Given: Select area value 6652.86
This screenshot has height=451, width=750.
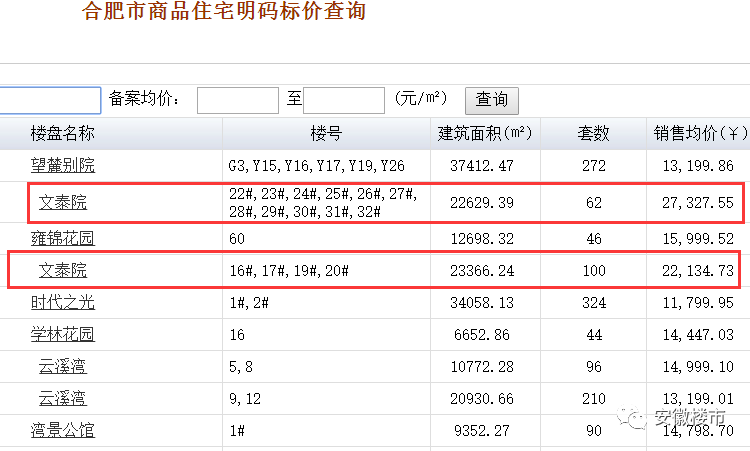Looking at the screenshot, I should click(x=482, y=335).
